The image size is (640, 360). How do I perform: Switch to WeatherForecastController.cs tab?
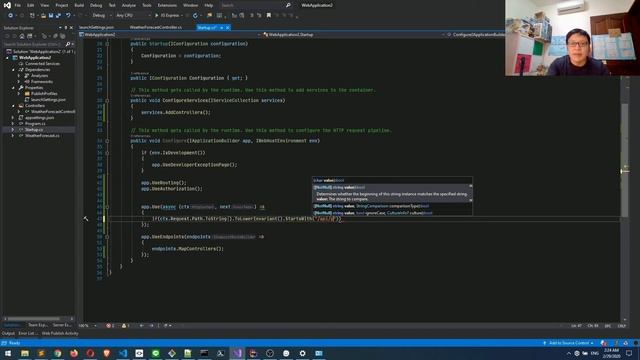pos(156,27)
